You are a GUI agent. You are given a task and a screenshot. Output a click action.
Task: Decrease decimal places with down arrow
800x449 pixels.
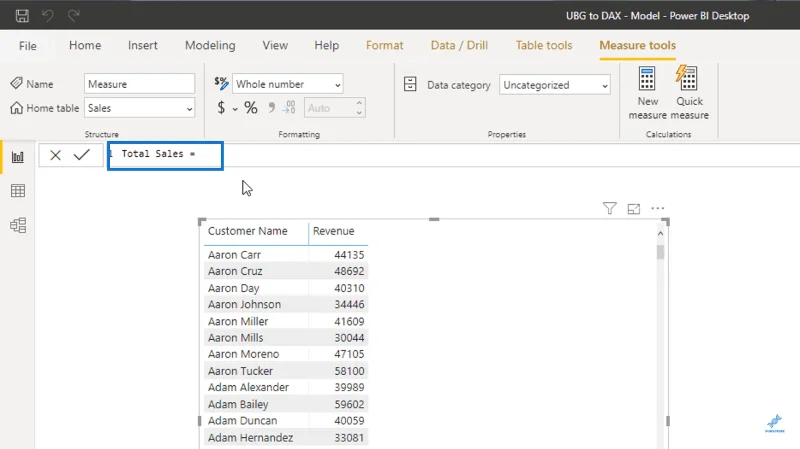pyautogui.click(x=359, y=113)
